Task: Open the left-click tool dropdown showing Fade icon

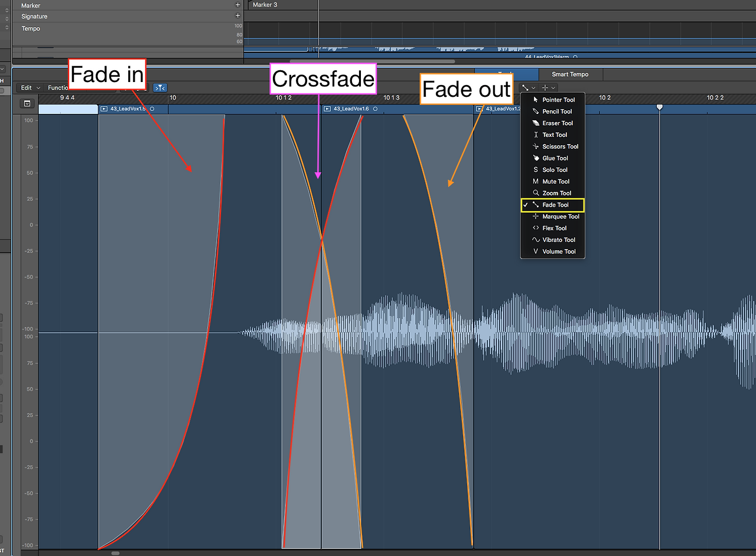Action: click(528, 88)
